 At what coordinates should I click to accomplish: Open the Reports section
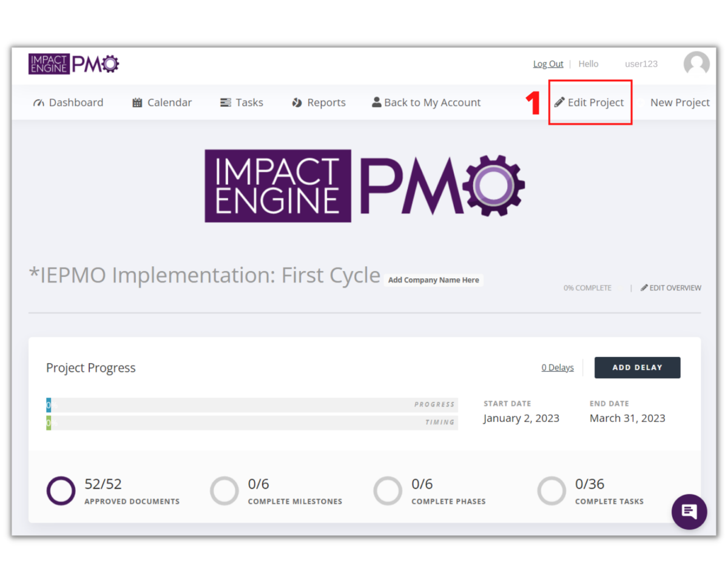pos(318,102)
